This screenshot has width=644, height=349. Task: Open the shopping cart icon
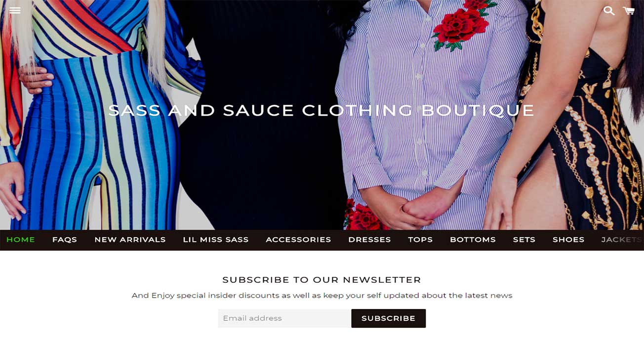pos(629,10)
